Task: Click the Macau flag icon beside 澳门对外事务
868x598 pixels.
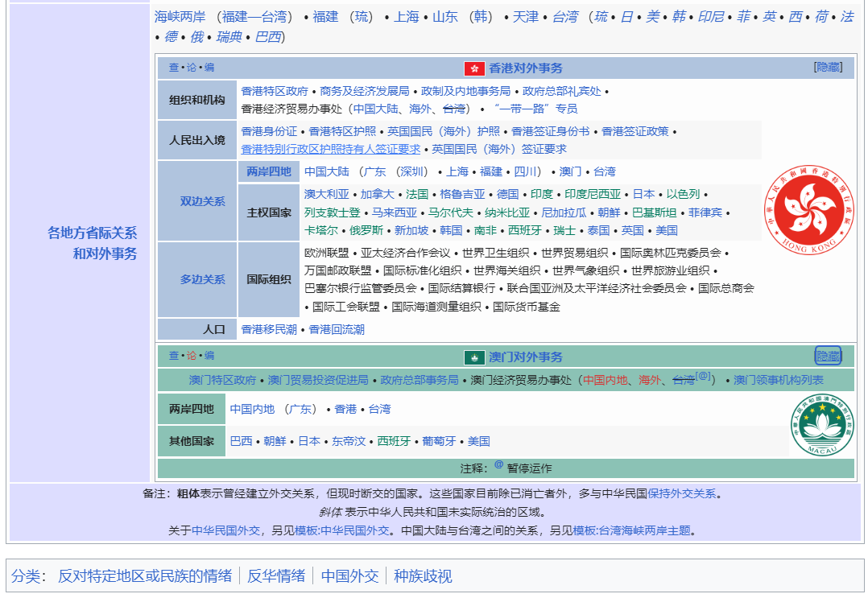Action: (474, 357)
